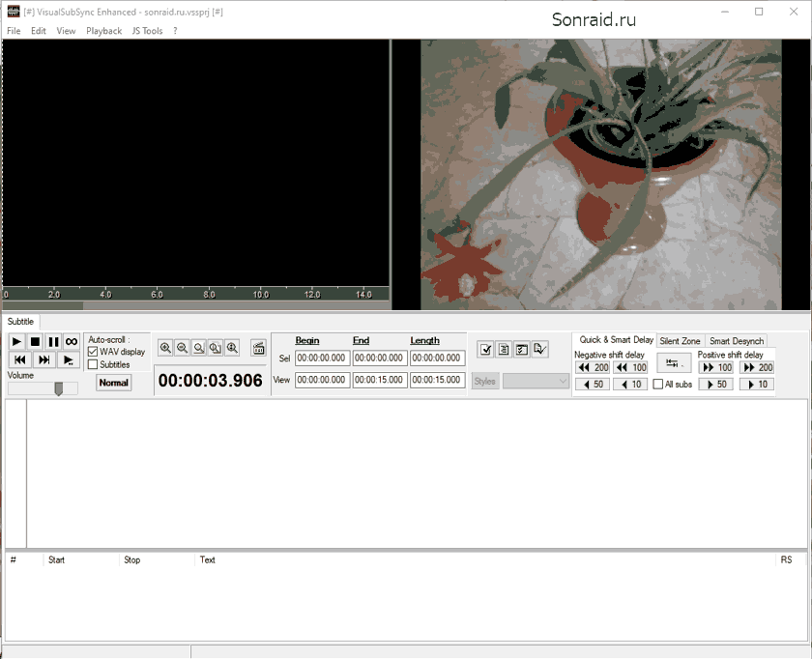Click the zoom vertical magnifier icon
This screenshot has height=659, width=812.
point(232,348)
